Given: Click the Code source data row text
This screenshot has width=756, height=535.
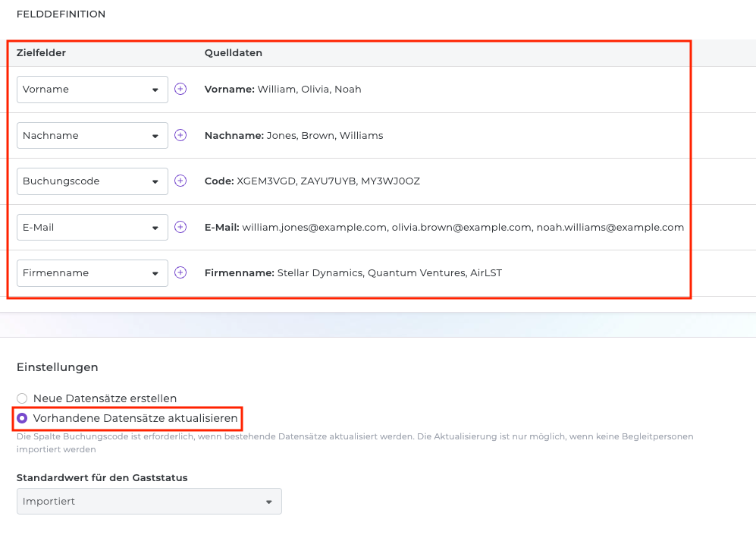Looking at the screenshot, I should coord(312,181).
